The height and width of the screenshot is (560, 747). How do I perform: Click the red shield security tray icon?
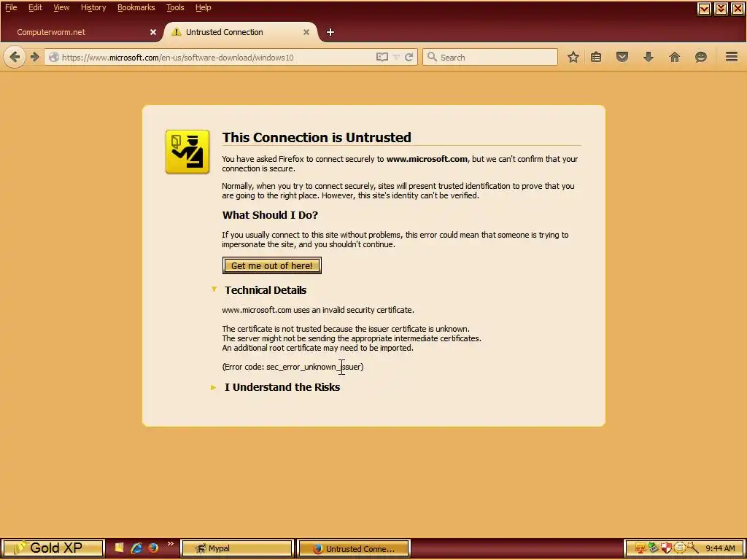(x=666, y=548)
